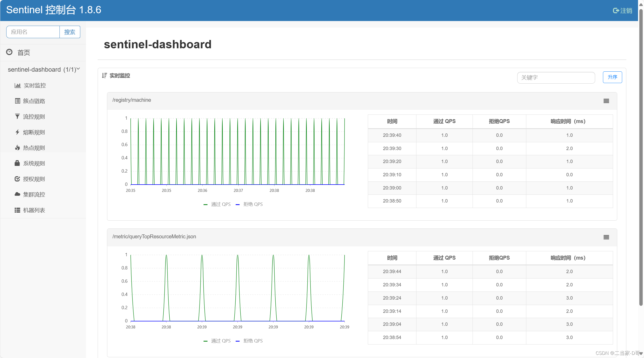This screenshot has height=358, width=644.
Task: Toggle 通过 QPS legend in /registry/machine chart
Action: 217,204
